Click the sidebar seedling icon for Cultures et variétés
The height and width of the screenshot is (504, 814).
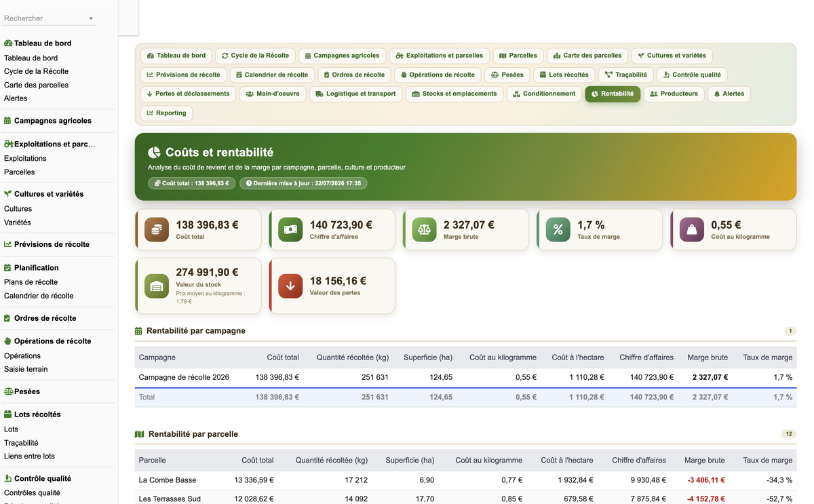(8, 194)
